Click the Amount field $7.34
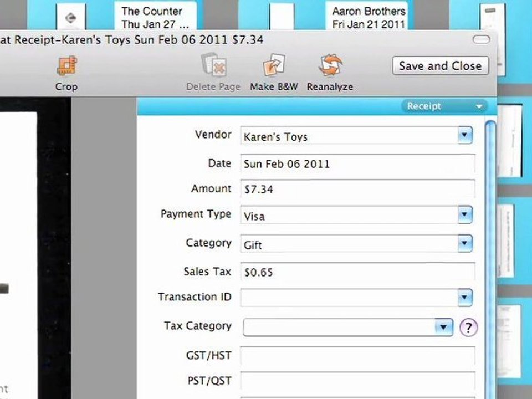 [x=357, y=189]
